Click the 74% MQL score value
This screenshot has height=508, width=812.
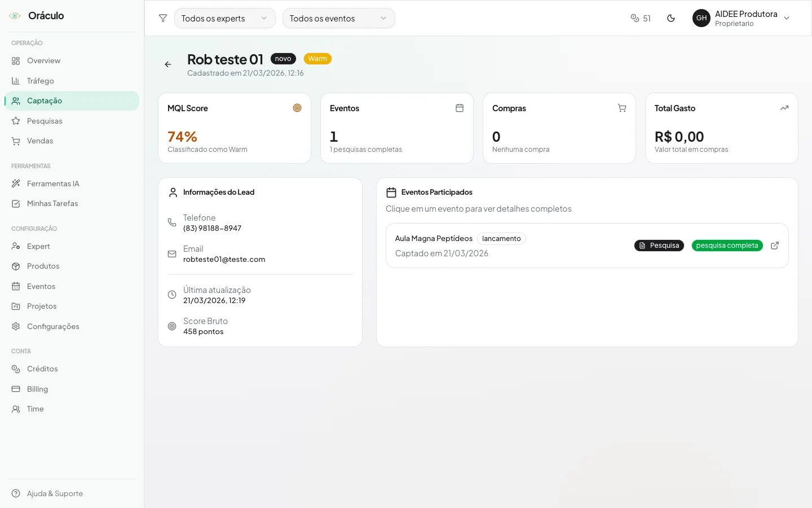coord(182,137)
